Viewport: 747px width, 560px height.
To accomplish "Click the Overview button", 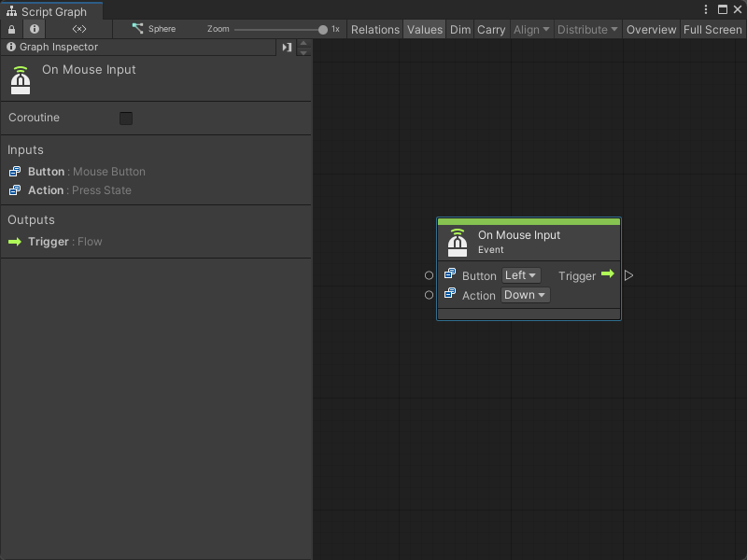I will tap(651, 29).
